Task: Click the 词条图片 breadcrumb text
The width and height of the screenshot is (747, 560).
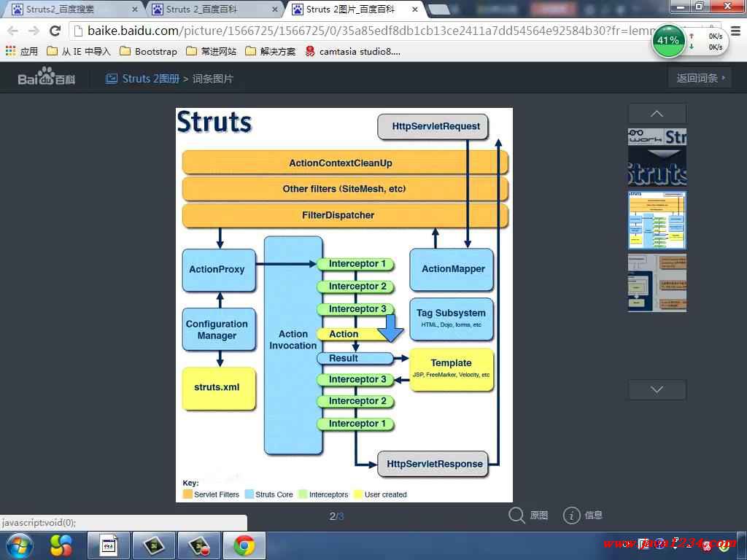Action: click(213, 79)
